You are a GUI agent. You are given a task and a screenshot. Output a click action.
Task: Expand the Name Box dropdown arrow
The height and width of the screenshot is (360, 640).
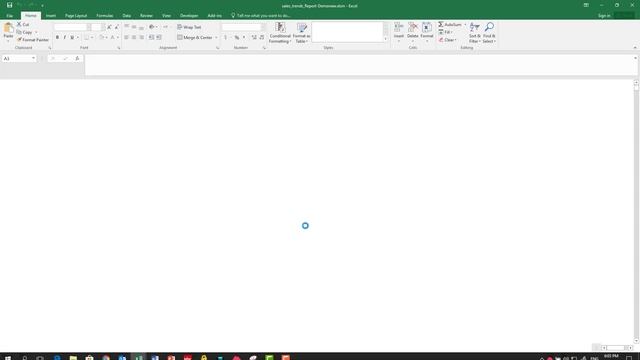33,58
